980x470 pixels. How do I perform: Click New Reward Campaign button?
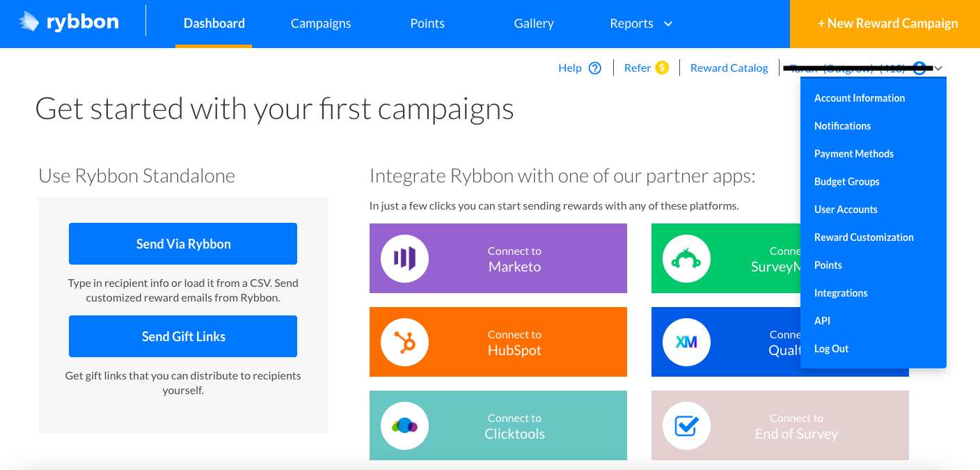coord(885,24)
